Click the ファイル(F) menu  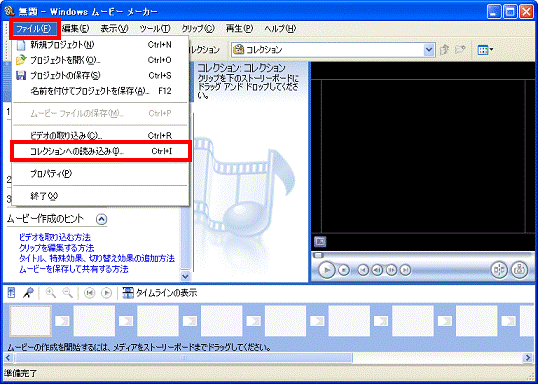point(34,28)
